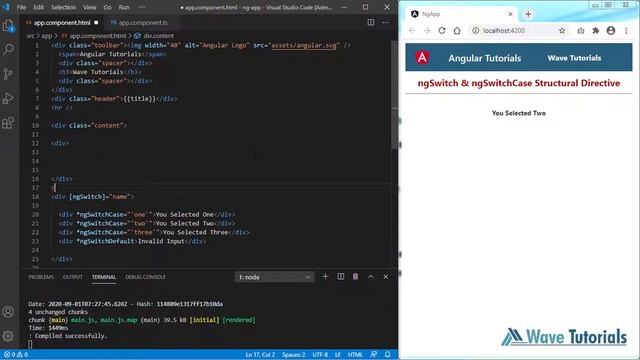Click the 'src' breadcrumb segment

(x=31, y=36)
